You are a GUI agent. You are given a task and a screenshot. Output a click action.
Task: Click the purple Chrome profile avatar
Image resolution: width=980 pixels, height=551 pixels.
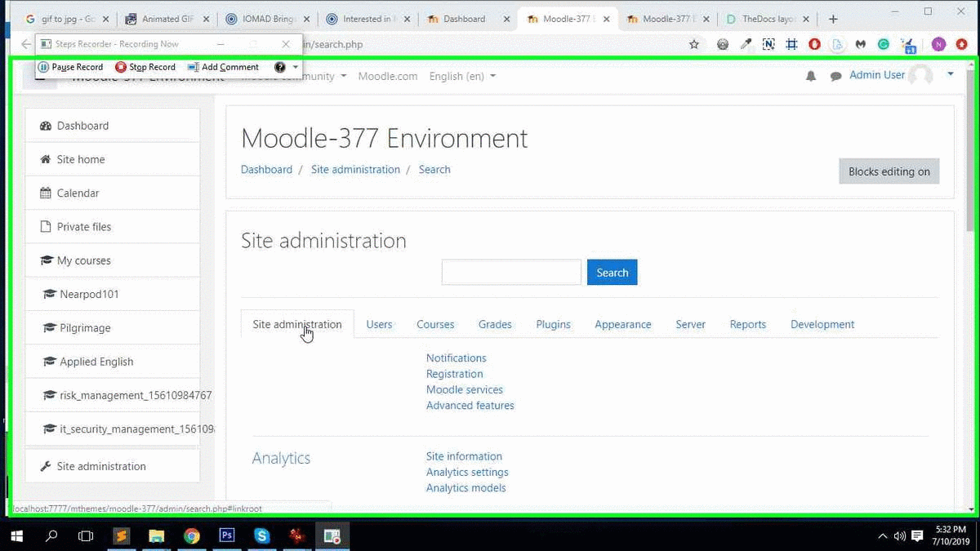pyautogui.click(x=939, y=45)
